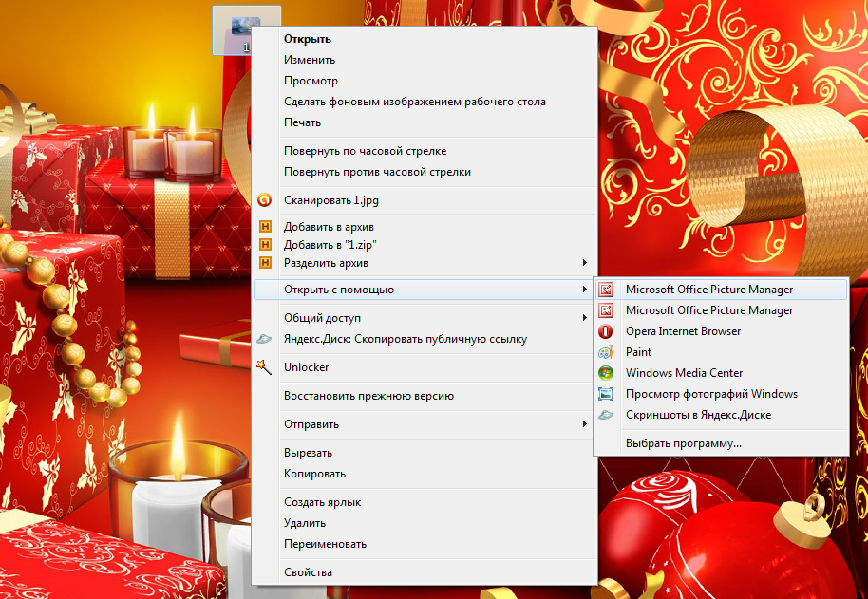Viewport: 868px width, 599px height.
Task: Expand the Общий доступ submenu arrow
Action: [x=585, y=317]
